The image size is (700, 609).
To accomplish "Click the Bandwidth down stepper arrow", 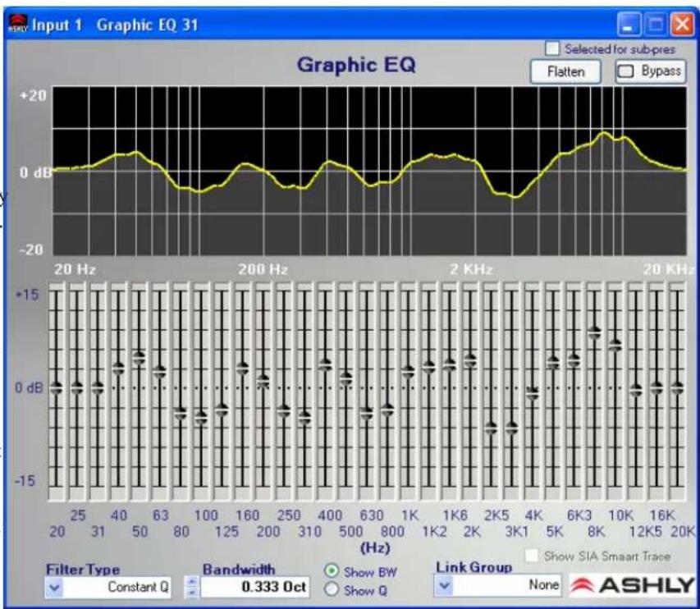I will coord(192,592).
